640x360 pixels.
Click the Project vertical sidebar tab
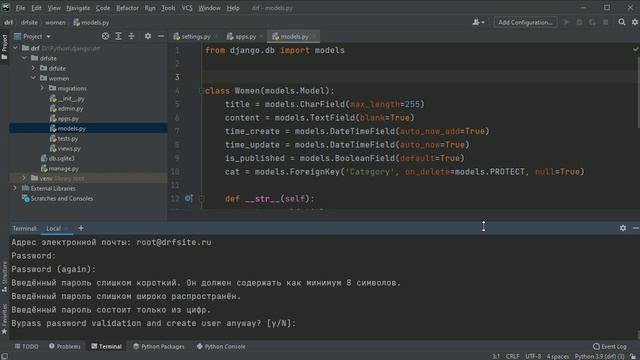[x=4, y=47]
